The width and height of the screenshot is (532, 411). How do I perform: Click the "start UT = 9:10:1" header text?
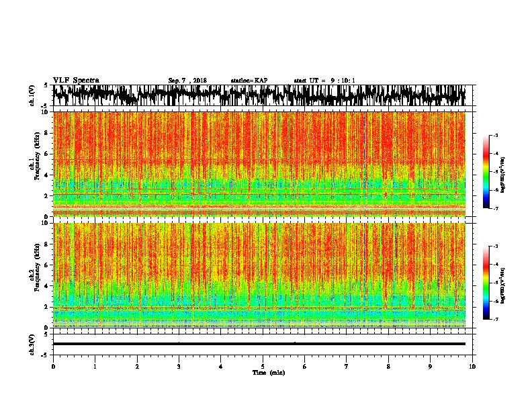click(324, 81)
